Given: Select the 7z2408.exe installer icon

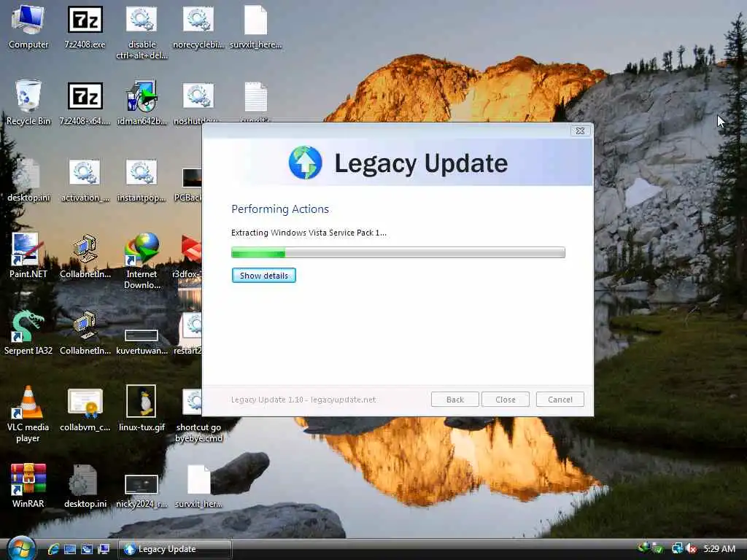Looking at the screenshot, I should pos(85,27).
